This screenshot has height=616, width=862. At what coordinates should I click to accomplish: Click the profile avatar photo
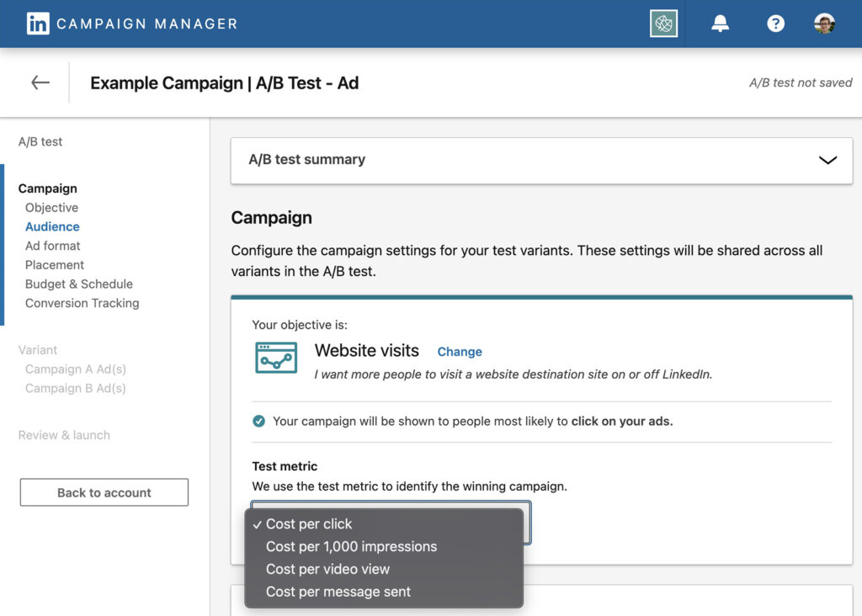[x=823, y=24]
